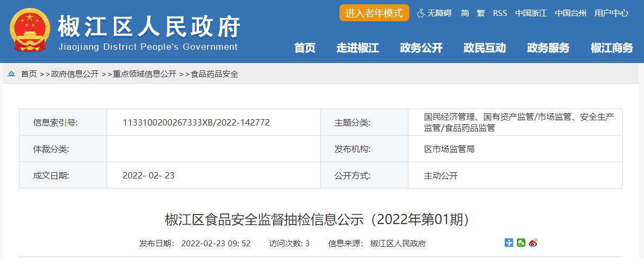Open 走进椒江 navigation item
Screen dimensions: 644x259
click(358, 48)
